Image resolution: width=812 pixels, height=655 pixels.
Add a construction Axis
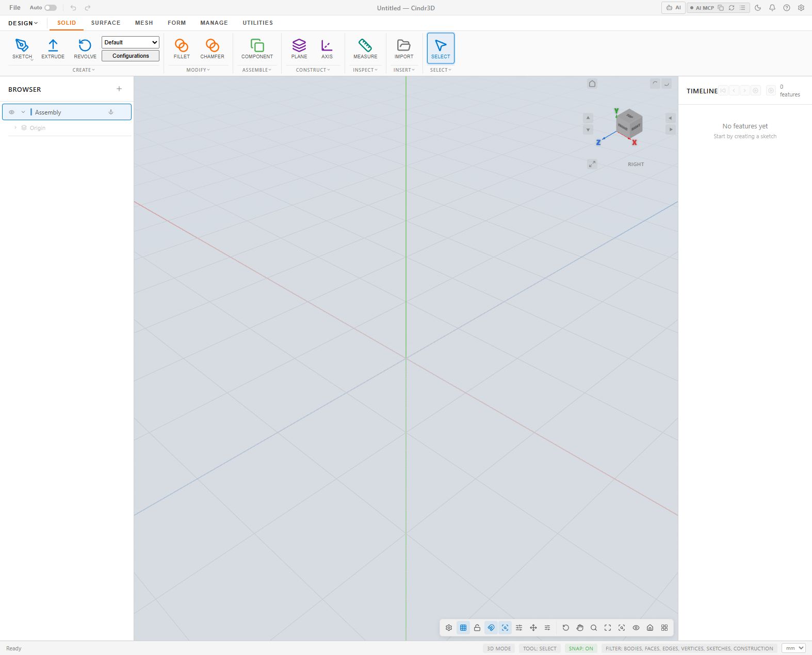pyautogui.click(x=327, y=48)
